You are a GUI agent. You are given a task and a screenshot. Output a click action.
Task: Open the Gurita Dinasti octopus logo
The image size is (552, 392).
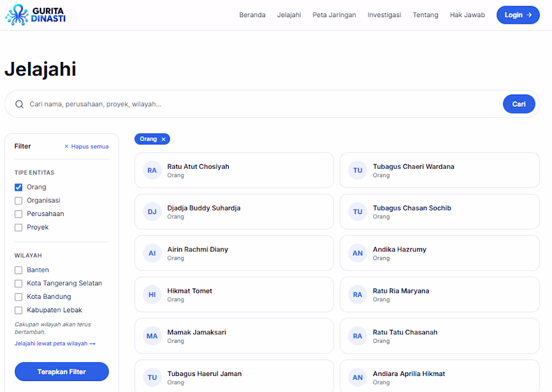[x=36, y=15]
